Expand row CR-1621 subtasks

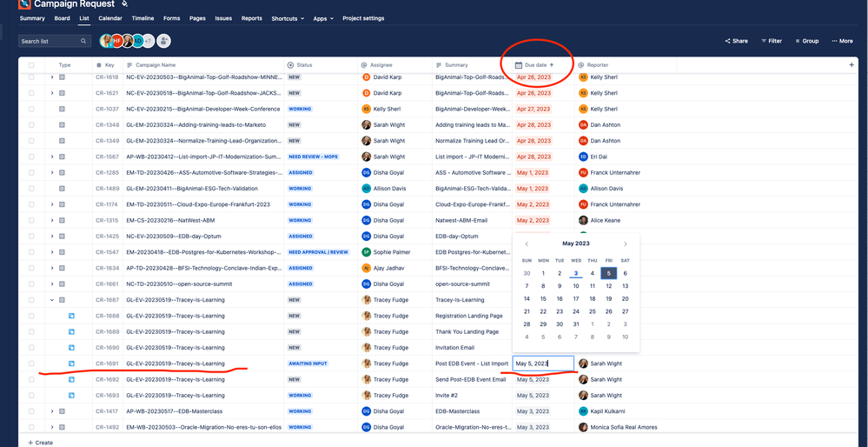pyautogui.click(x=52, y=93)
